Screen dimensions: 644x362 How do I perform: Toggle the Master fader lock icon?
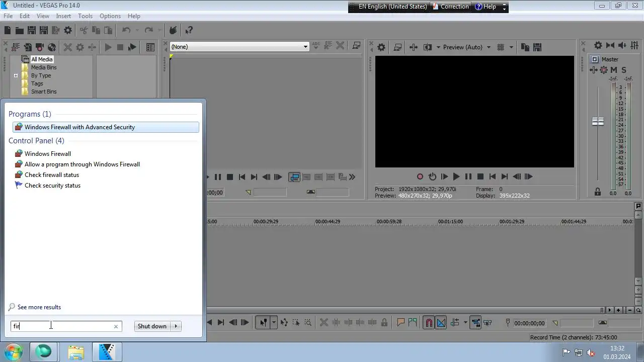(x=598, y=192)
